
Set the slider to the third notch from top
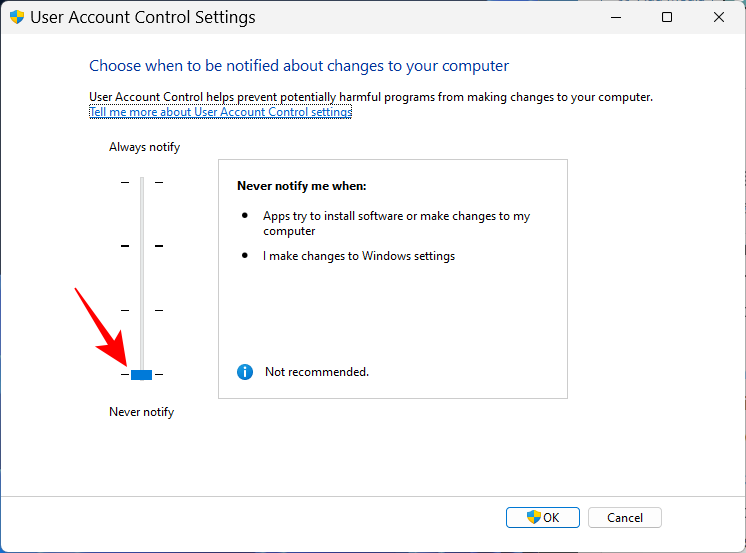tap(142, 310)
